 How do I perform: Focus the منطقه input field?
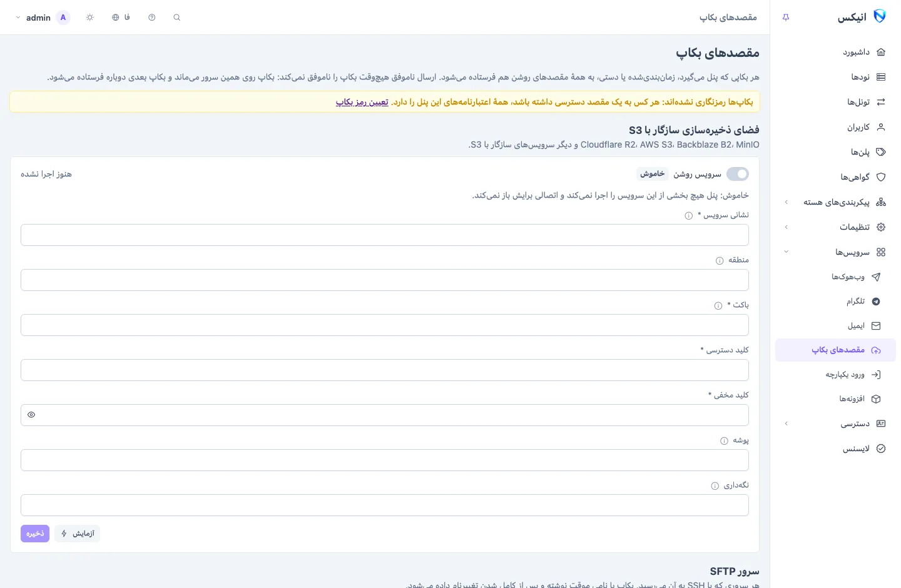click(385, 280)
